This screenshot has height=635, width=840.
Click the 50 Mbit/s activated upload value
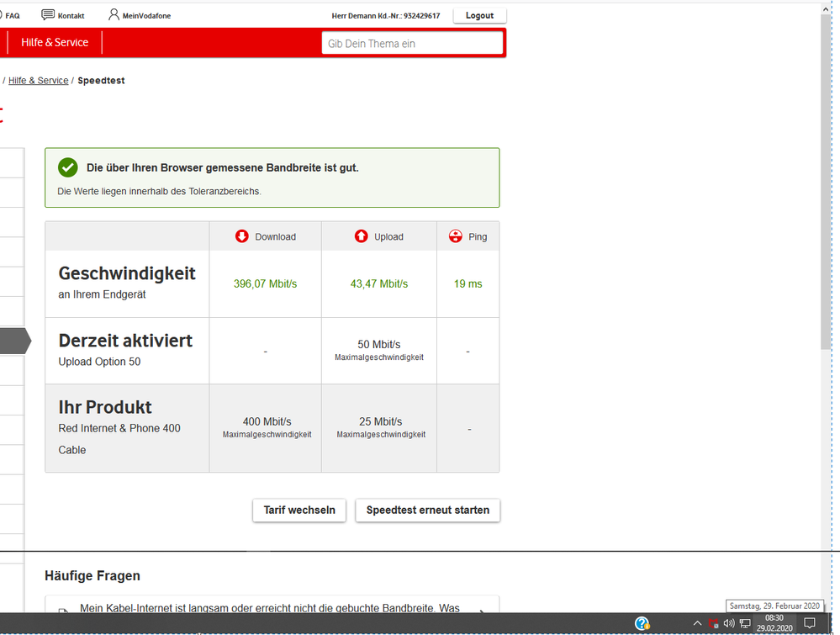[x=379, y=345]
